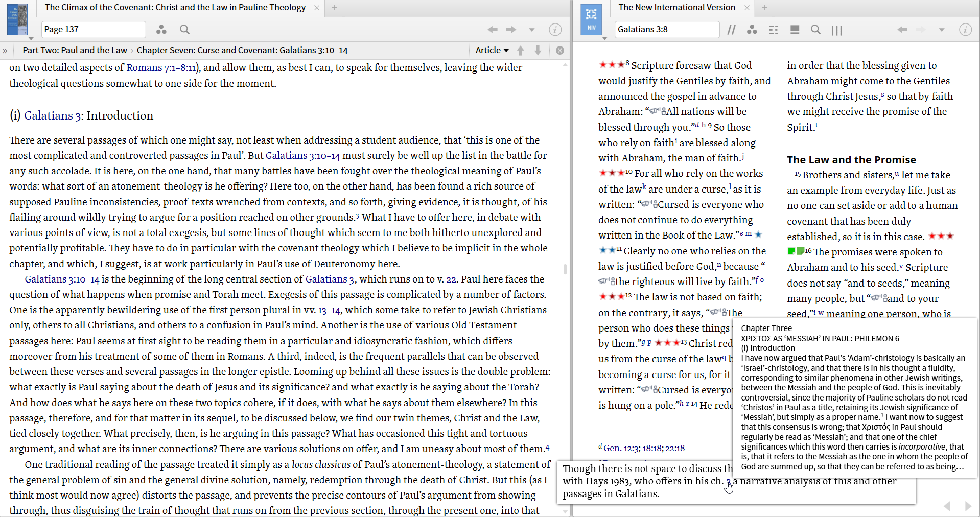Open the Romans 7:1–8:11 link
Image resolution: width=980 pixels, height=517 pixels.
(x=161, y=67)
